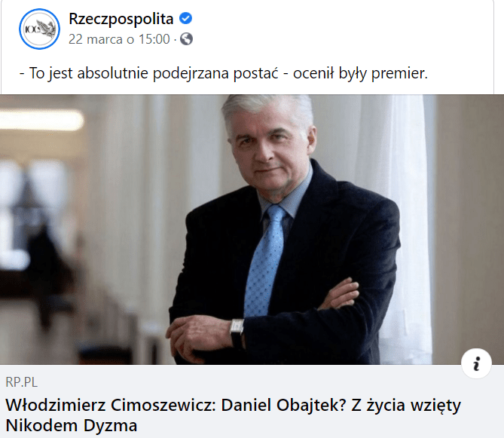The height and width of the screenshot is (438, 504).
Task: Open the article preview photo
Action: pyautogui.click(x=252, y=229)
